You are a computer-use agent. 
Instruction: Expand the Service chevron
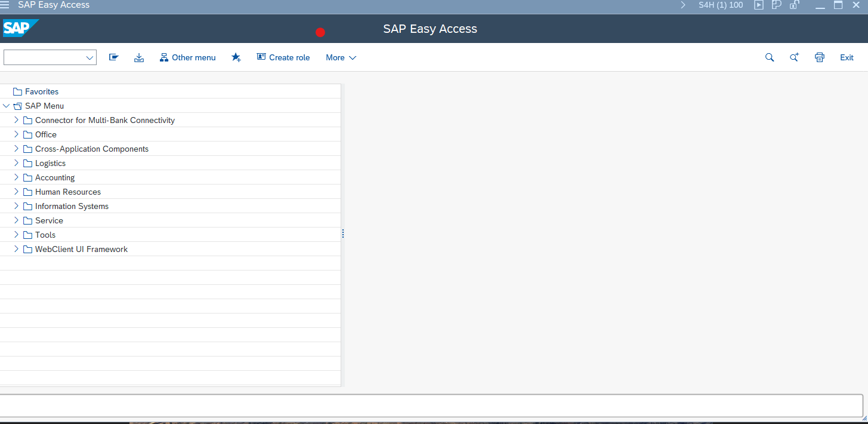tap(16, 220)
